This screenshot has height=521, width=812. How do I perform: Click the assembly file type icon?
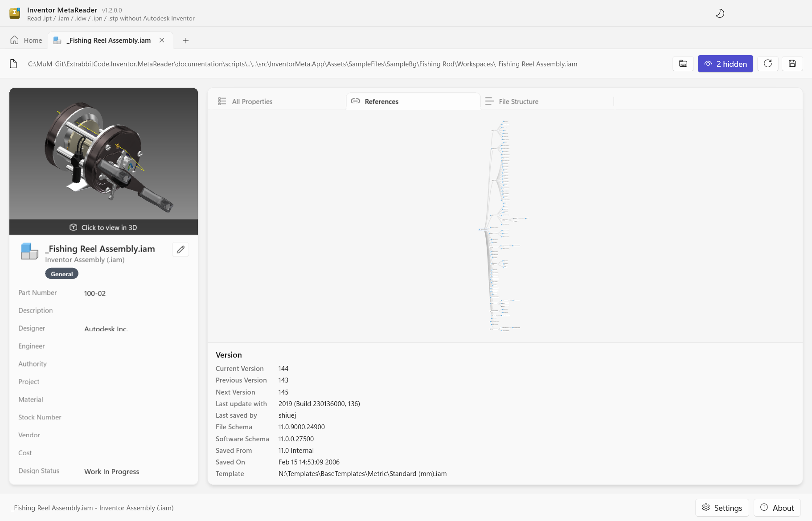click(x=29, y=251)
